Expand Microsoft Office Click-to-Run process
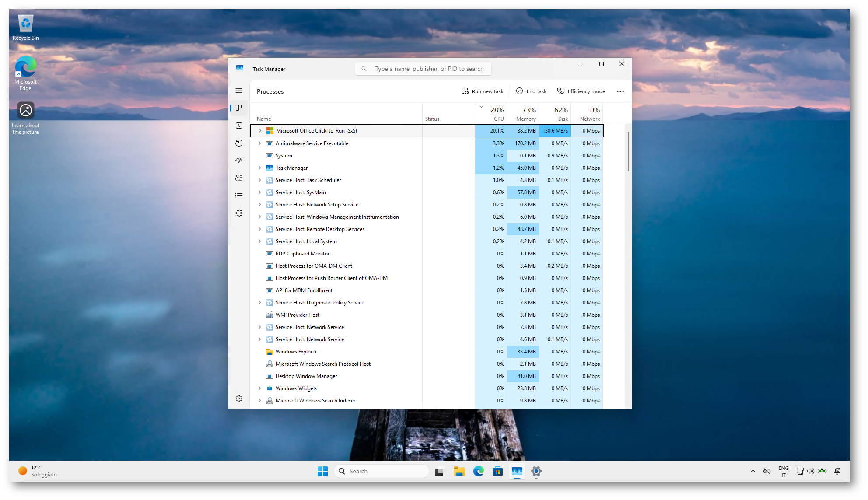The width and height of the screenshot is (868, 500). pyautogui.click(x=260, y=131)
